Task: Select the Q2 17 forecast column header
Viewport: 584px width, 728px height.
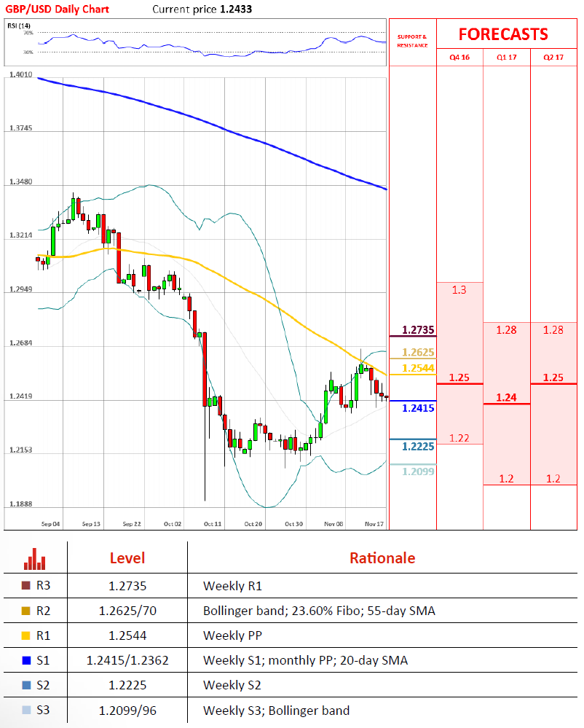Action: (553, 57)
